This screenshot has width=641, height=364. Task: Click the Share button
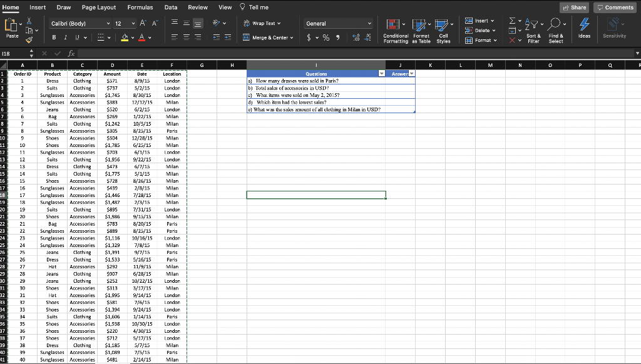(575, 8)
